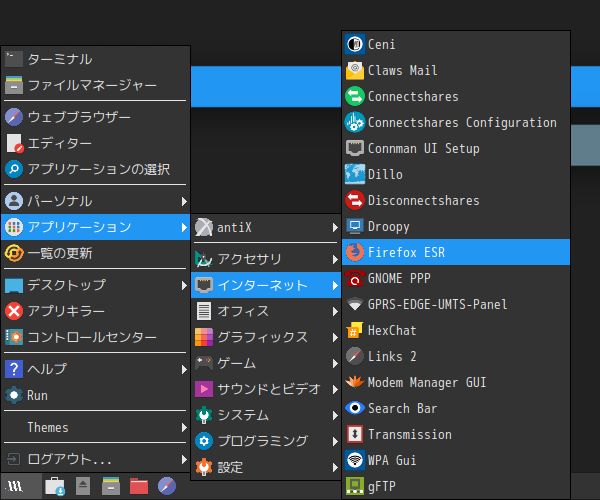Image resolution: width=600 pixels, height=500 pixels.
Task: Open the システム category
Action: (266, 415)
